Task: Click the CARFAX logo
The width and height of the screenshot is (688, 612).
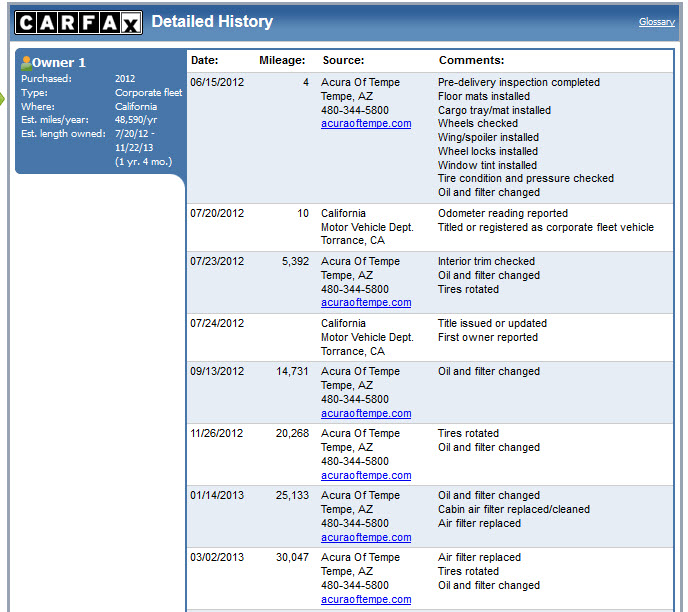Action: pyautogui.click(x=79, y=23)
